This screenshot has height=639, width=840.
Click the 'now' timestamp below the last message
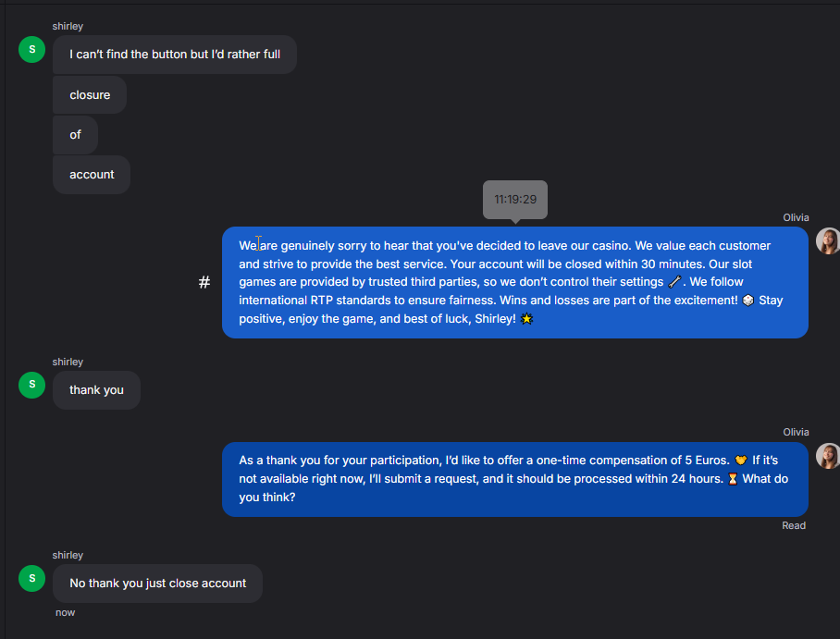(65, 612)
